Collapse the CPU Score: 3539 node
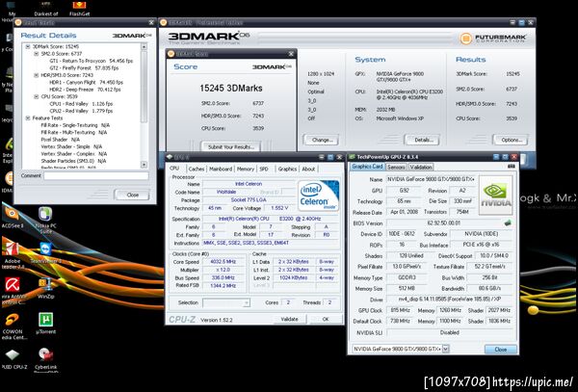This screenshot has width=578, height=392. [x=37, y=96]
